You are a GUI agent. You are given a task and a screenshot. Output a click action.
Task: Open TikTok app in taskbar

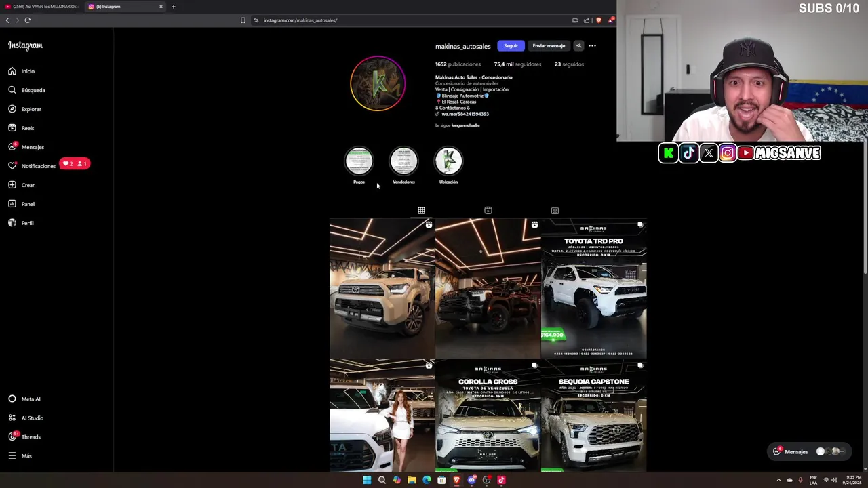501,480
